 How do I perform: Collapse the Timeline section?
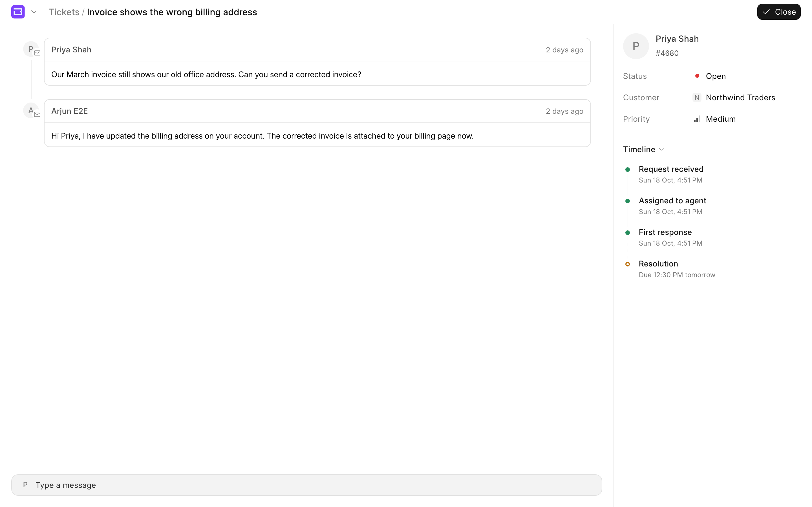point(643,150)
